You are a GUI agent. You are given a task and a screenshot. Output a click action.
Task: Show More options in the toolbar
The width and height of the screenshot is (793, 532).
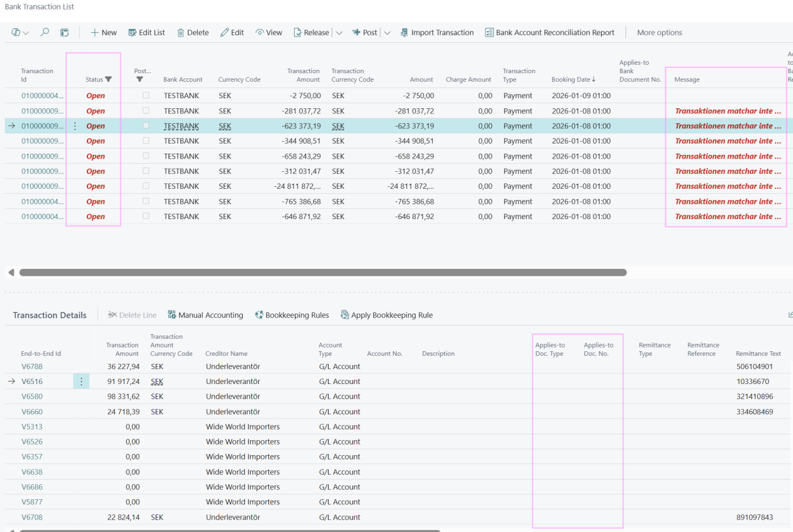[659, 32]
